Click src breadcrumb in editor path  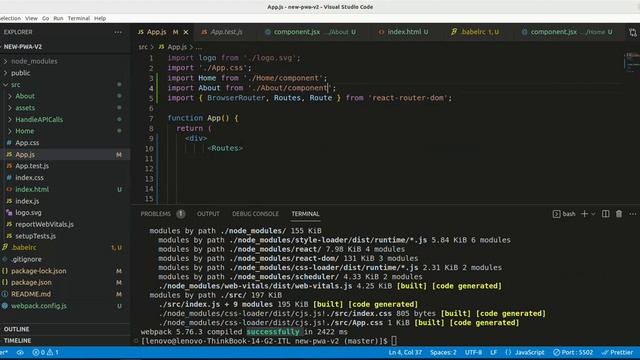[143, 47]
